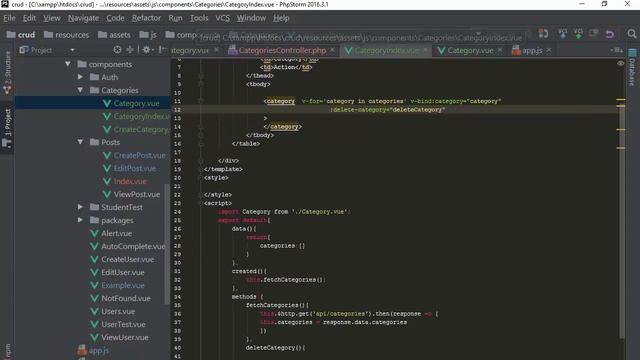Open the npm tool window
Screen dimensions: 640x360
pyautogui.click(x=7, y=351)
